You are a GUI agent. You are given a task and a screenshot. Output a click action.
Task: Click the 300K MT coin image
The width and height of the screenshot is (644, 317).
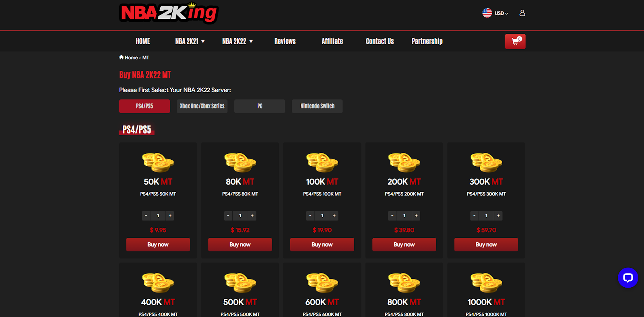pyautogui.click(x=486, y=162)
